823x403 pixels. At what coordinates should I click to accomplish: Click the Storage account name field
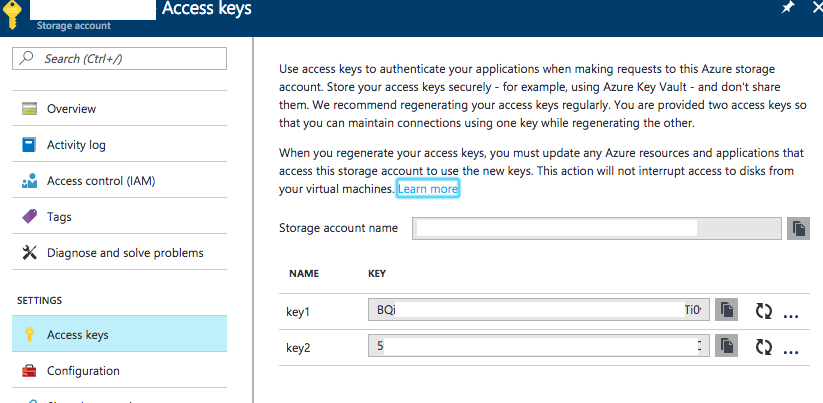(x=597, y=228)
